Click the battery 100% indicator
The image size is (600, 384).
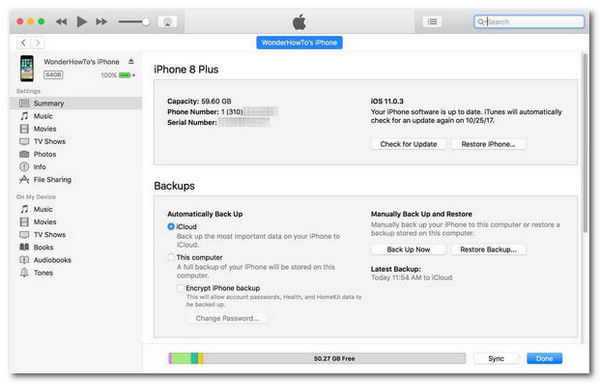tap(118, 75)
